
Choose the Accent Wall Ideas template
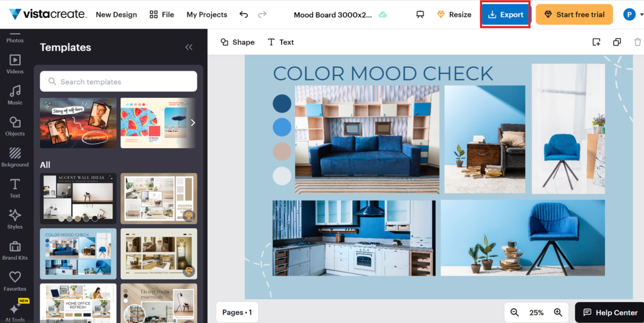[78, 198]
